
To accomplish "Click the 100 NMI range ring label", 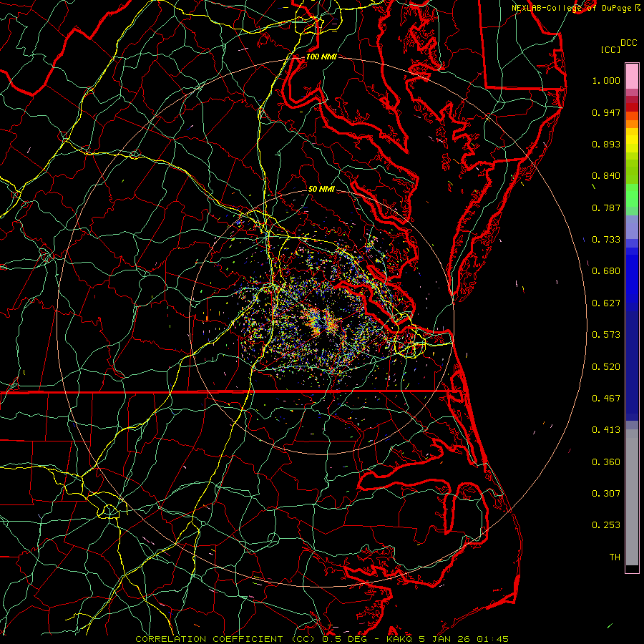I will [x=321, y=57].
